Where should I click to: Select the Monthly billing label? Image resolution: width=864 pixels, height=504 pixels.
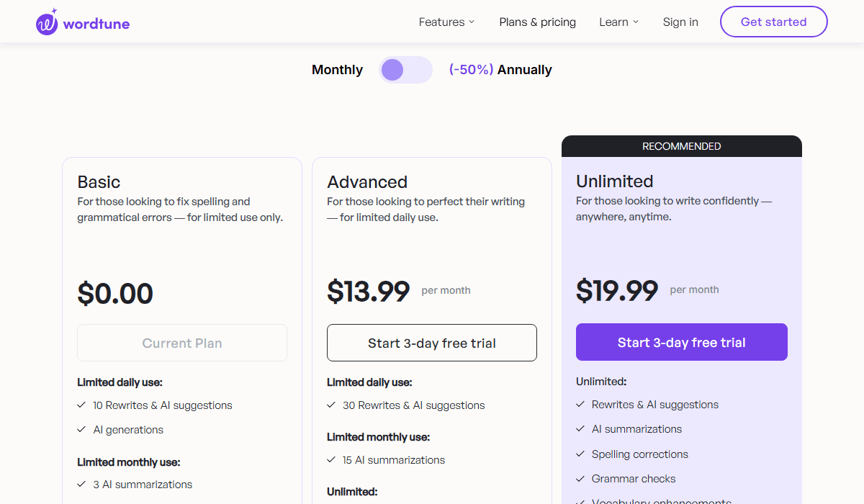pyautogui.click(x=337, y=70)
